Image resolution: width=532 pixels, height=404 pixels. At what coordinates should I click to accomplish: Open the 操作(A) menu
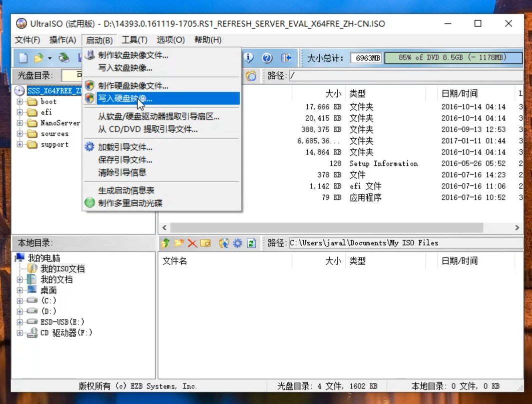click(63, 40)
